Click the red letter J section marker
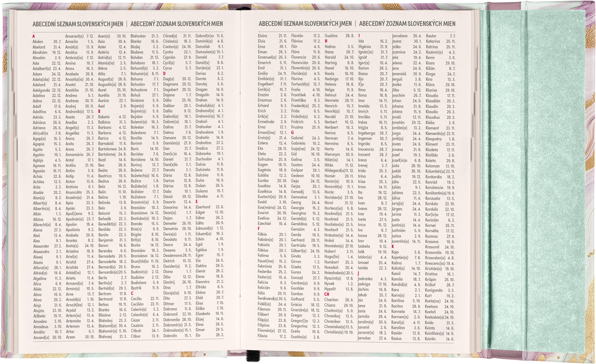Viewport: 596px width, 364px height. [358, 273]
